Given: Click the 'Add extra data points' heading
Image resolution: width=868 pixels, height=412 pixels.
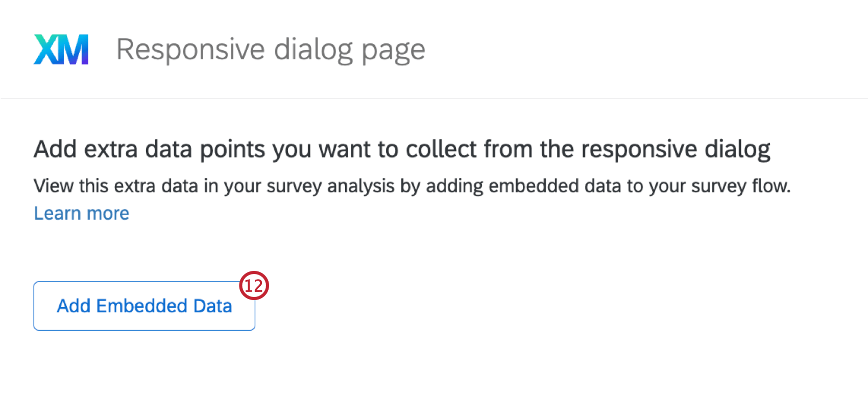Looking at the screenshot, I should [x=402, y=149].
